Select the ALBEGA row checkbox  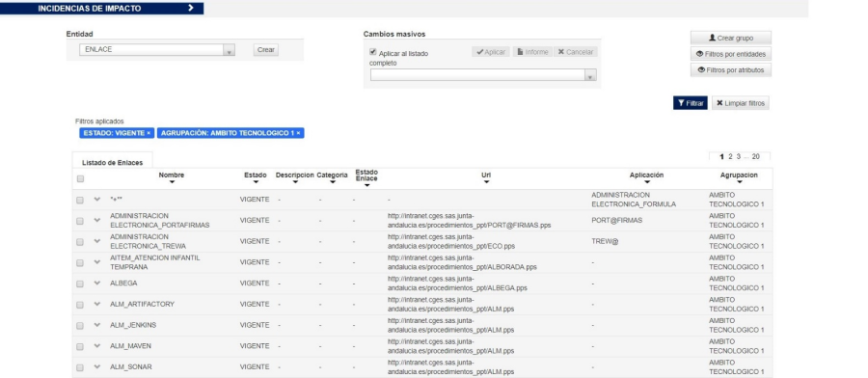80,283
